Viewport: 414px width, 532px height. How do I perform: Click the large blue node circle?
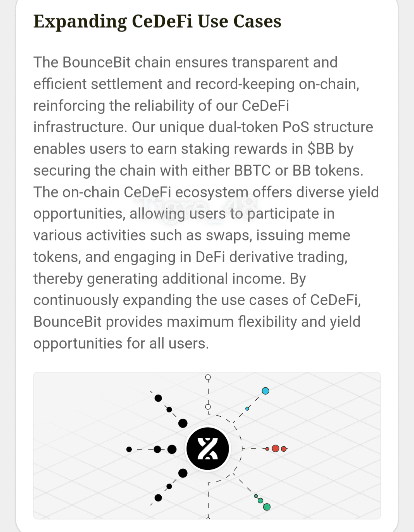point(265,391)
